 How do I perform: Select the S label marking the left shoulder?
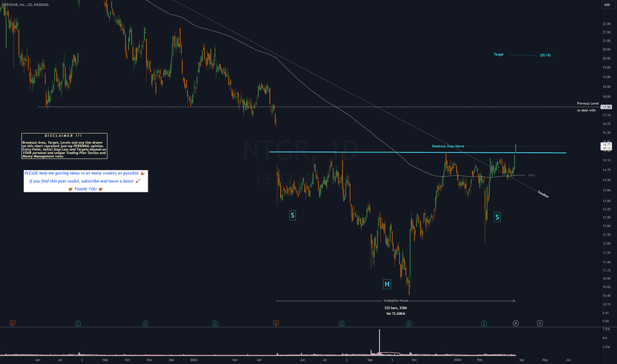293,215
